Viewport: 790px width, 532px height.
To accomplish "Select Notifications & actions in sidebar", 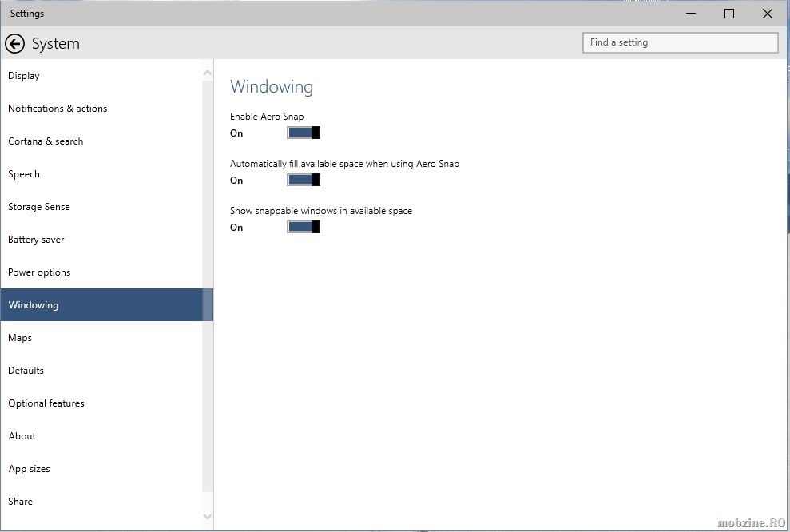I will pyautogui.click(x=101, y=109).
